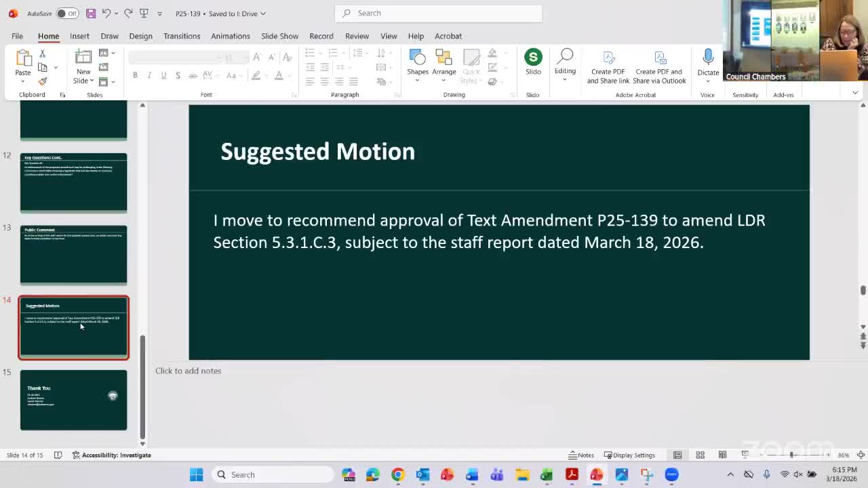Open the Clipboard pane launcher

[x=62, y=95]
